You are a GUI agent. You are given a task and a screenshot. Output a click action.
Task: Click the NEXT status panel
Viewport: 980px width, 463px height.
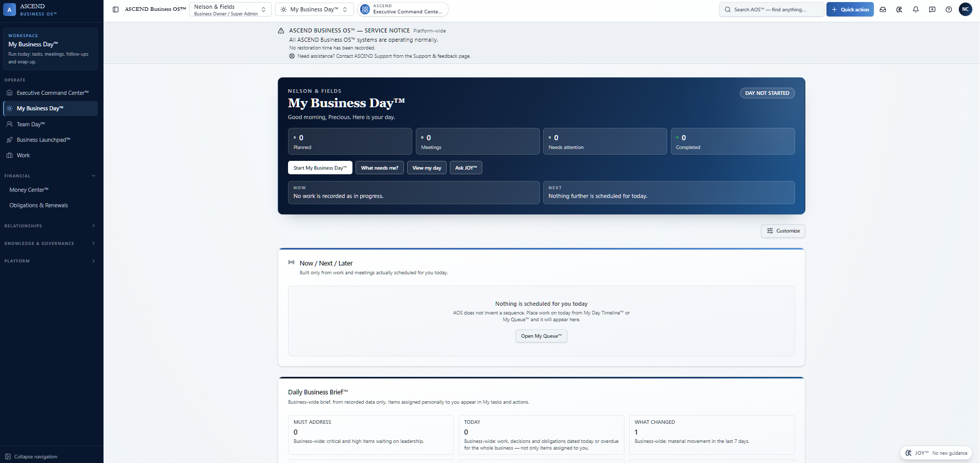(669, 192)
